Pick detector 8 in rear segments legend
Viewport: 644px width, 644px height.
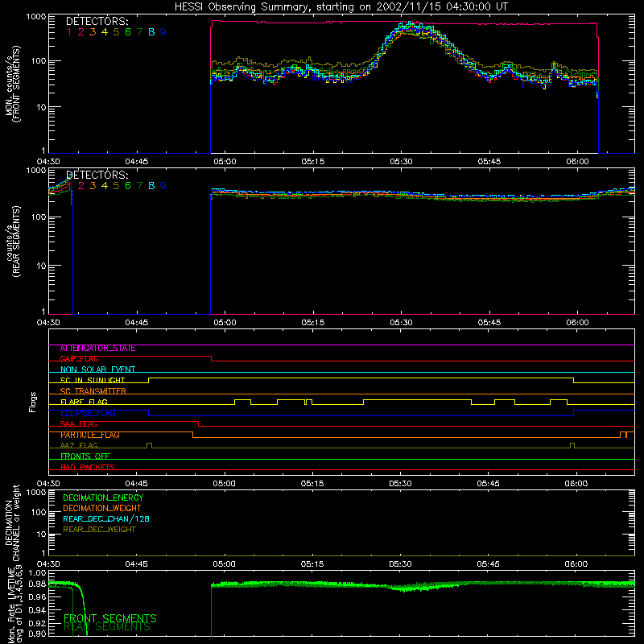point(151,186)
